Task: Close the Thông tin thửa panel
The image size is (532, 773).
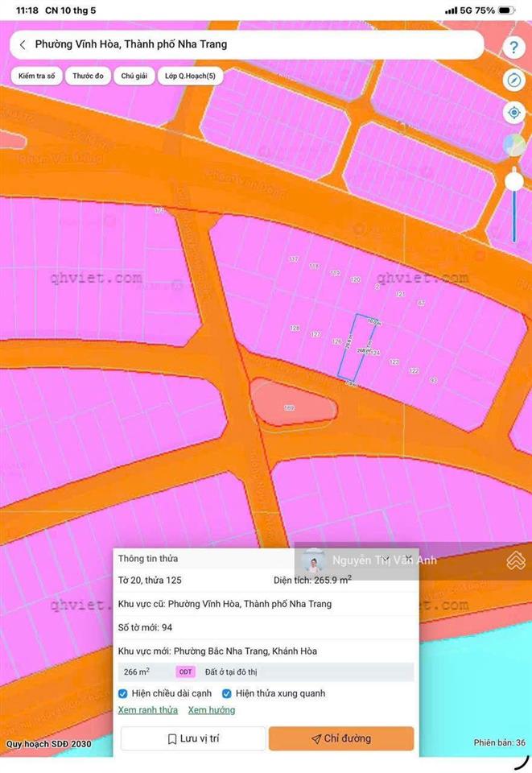Action: 408,559
